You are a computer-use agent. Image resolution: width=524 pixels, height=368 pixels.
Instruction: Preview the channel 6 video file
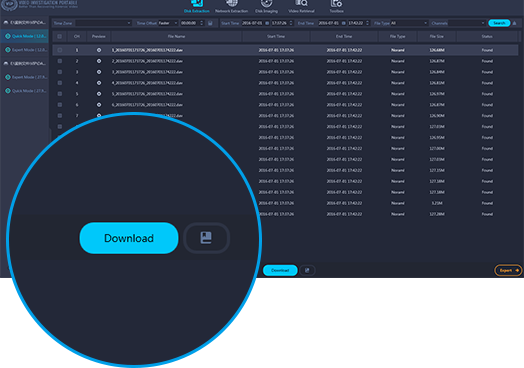99,105
